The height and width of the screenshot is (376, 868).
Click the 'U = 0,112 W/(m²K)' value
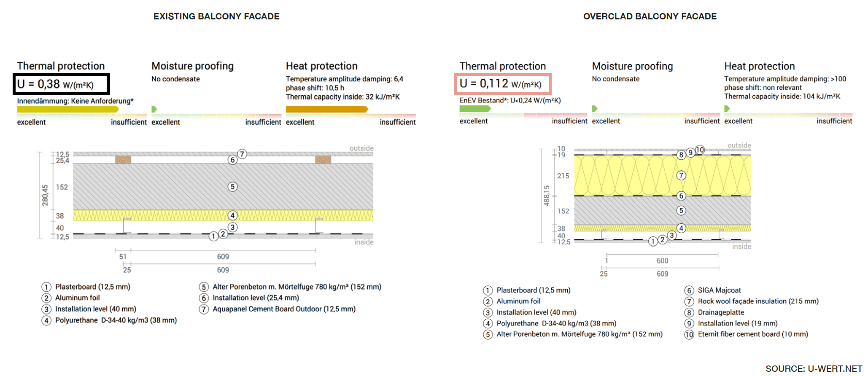(x=501, y=84)
